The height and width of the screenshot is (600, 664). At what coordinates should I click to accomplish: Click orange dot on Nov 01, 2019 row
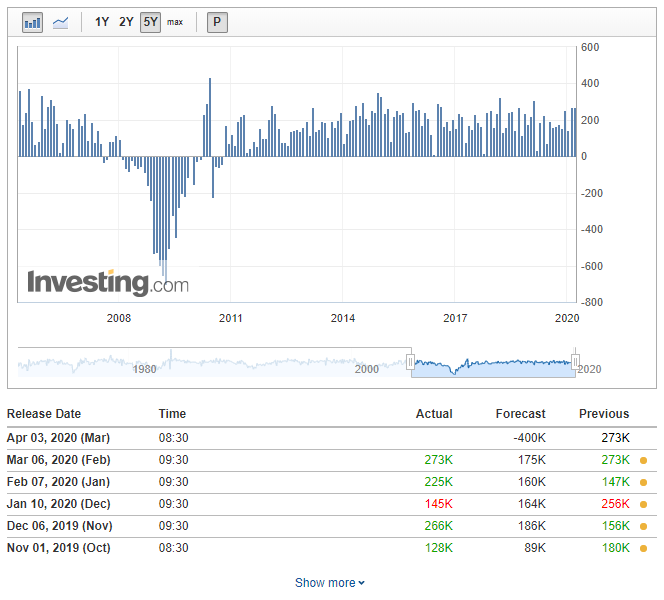[643, 548]
